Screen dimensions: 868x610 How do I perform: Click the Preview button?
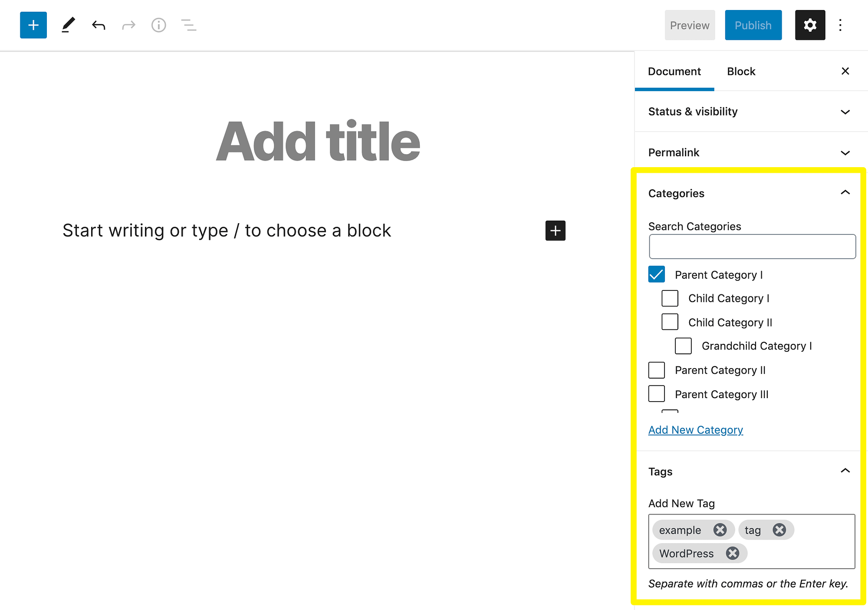click(x=690, y=25)
